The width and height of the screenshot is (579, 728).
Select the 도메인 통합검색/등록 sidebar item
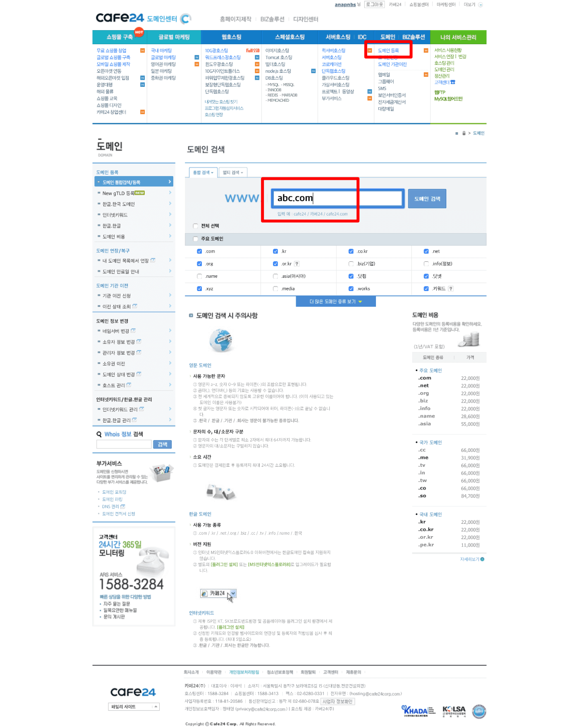134,182
